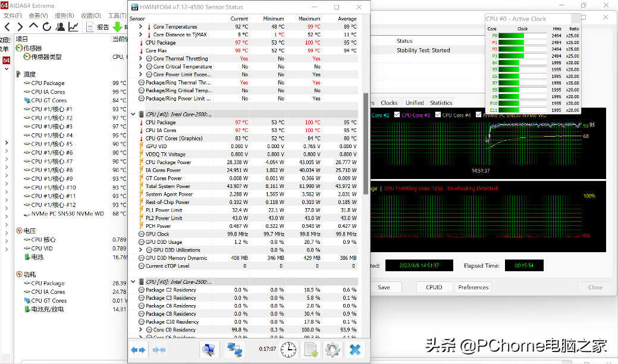Open the line-graph icon in AIDA64 toolbar
This screenshot has width=618, height=364.
click(x=73, y=27)
